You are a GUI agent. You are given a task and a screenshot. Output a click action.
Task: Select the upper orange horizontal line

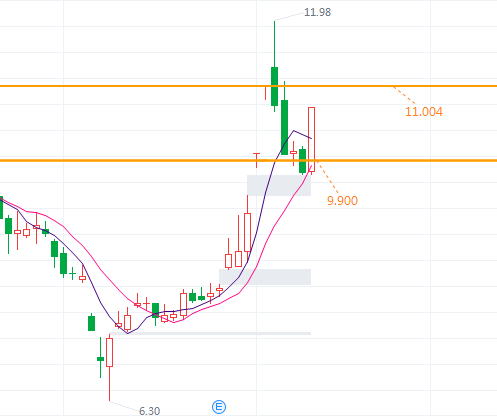pyautogui.click(x=248, y=86)
